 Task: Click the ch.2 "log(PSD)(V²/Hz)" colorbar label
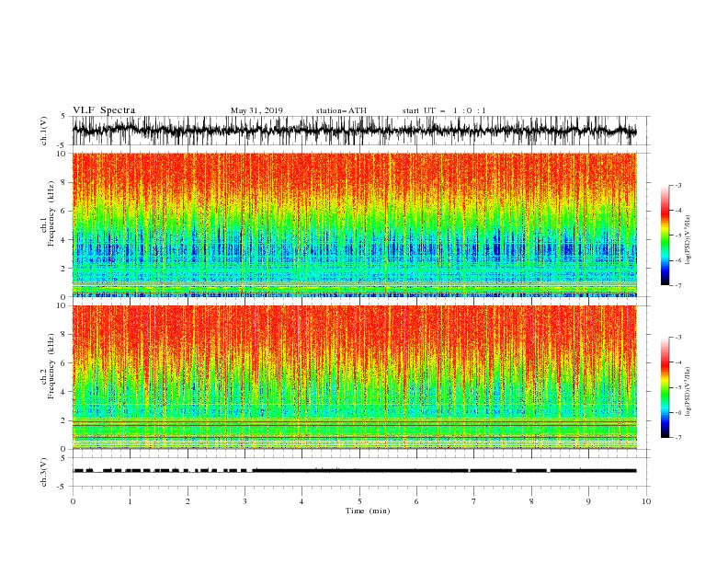point(688,391)
